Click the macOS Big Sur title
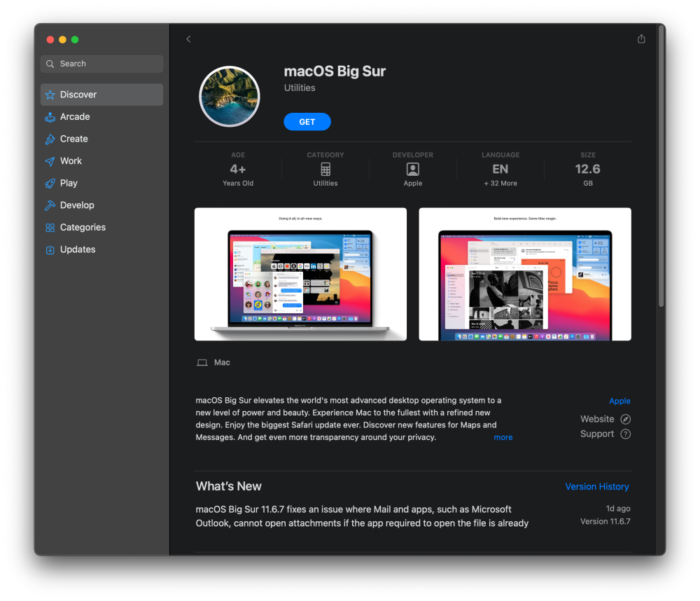700x601 pixels. tap(335, 71)
